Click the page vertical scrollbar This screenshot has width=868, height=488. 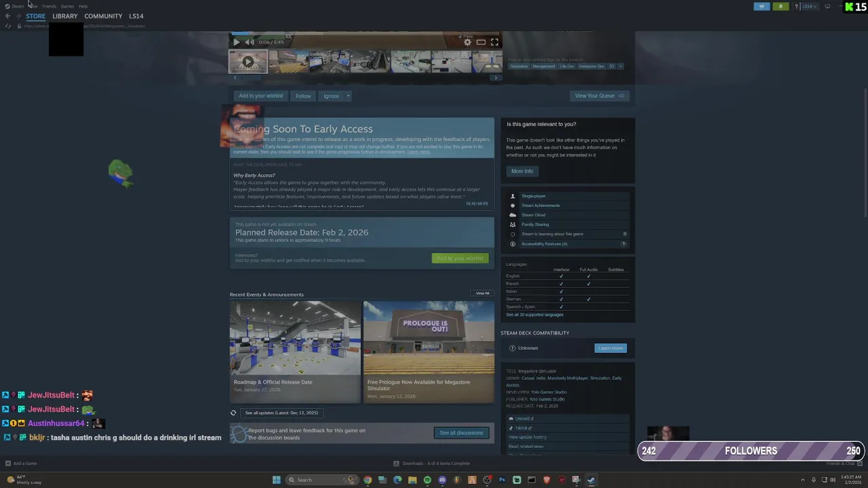coord(865,152)
